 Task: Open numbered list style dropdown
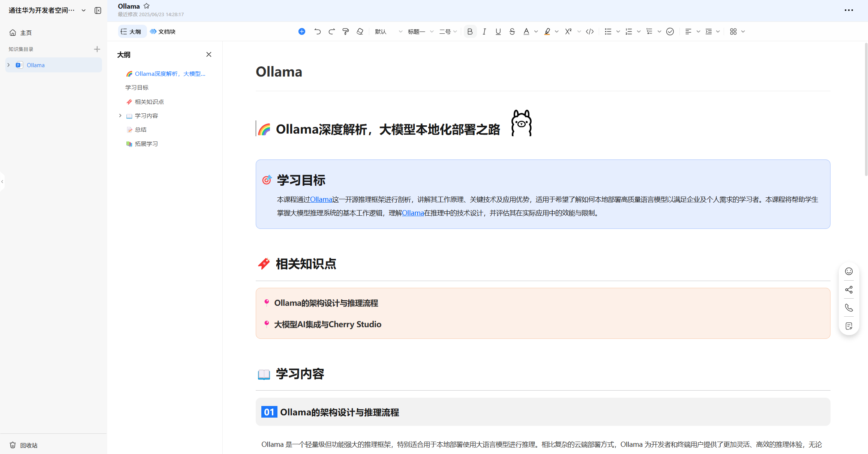pos(639,32)
